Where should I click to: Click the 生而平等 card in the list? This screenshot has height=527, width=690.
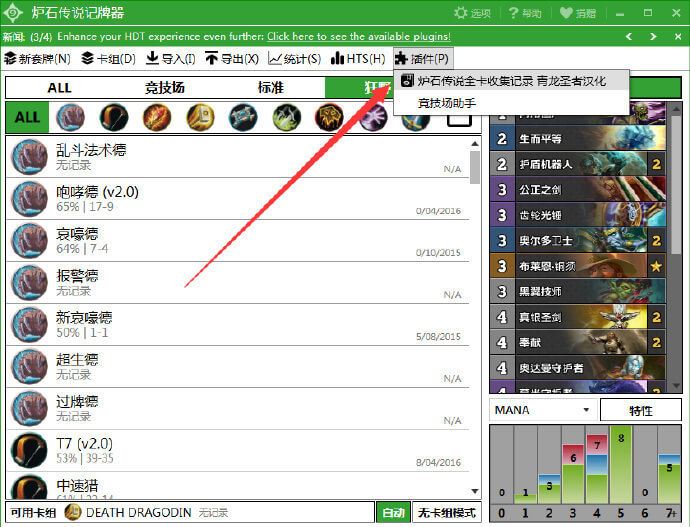(578, 139)
